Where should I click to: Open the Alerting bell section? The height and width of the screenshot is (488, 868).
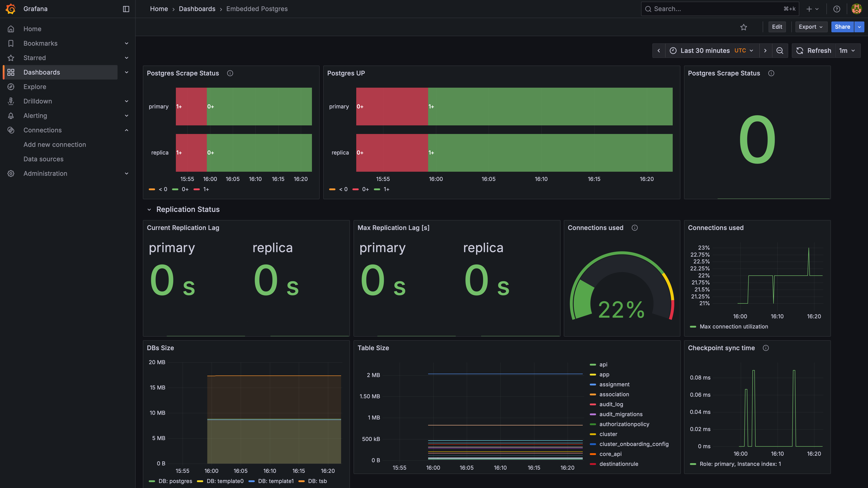pos(35,115)
